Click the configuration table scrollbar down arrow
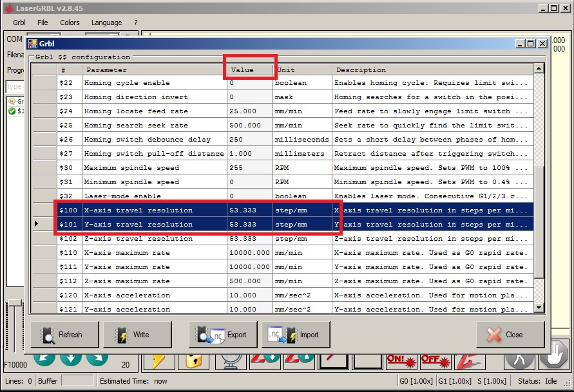The height and width of the screenshot is (392, 574). 539,308
